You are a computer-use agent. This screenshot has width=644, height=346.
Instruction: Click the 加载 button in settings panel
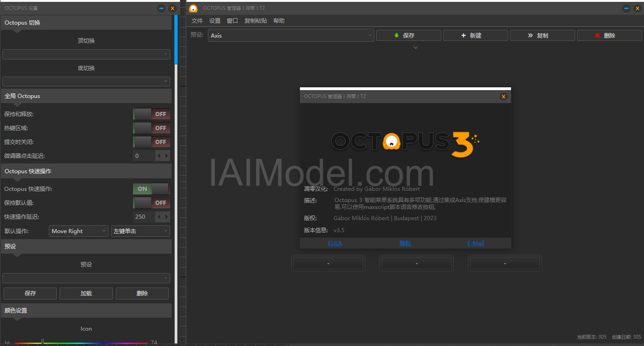point(86,294)
